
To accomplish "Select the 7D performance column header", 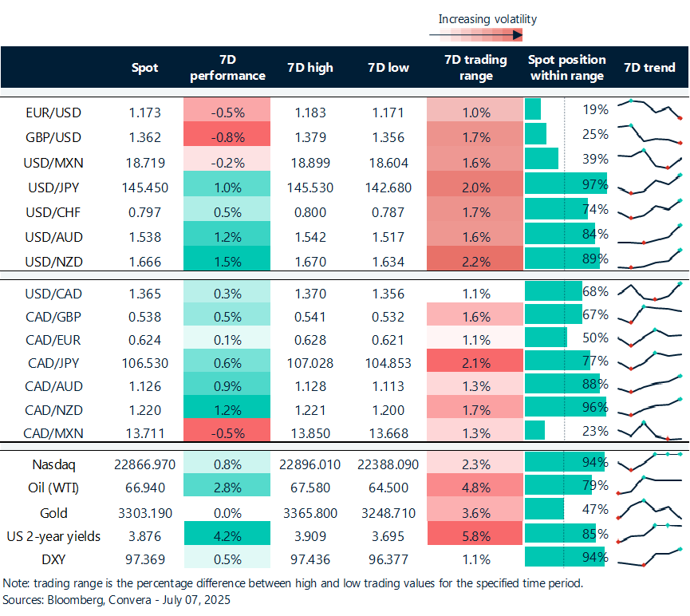I will click(x=227, y=68).
